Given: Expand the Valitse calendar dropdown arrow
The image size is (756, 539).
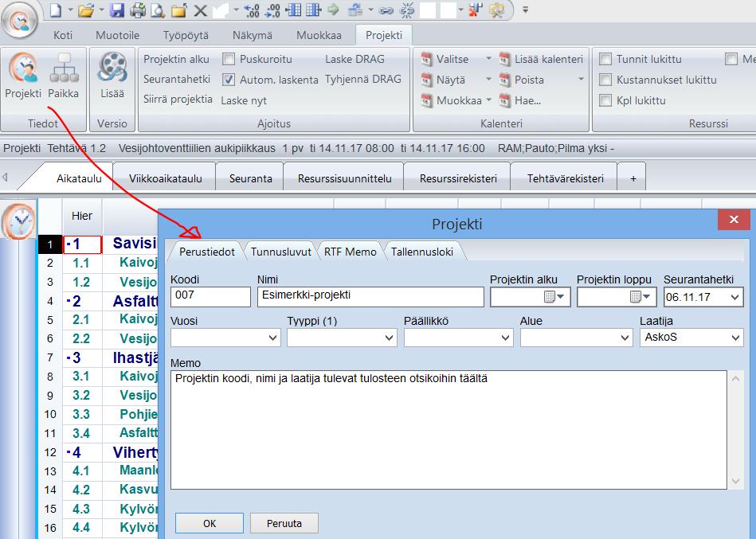Looking at the screenshot, I should [488, 59].
